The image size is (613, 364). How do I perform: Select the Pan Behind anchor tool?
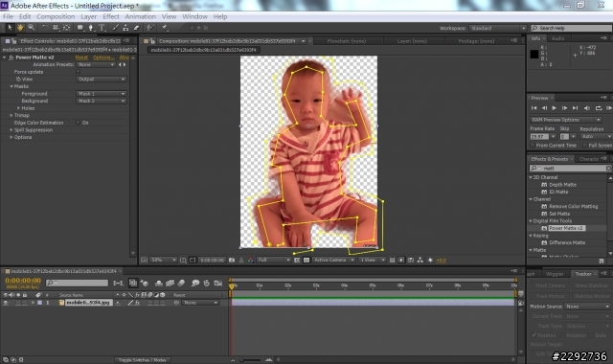(x=67, y=28)
